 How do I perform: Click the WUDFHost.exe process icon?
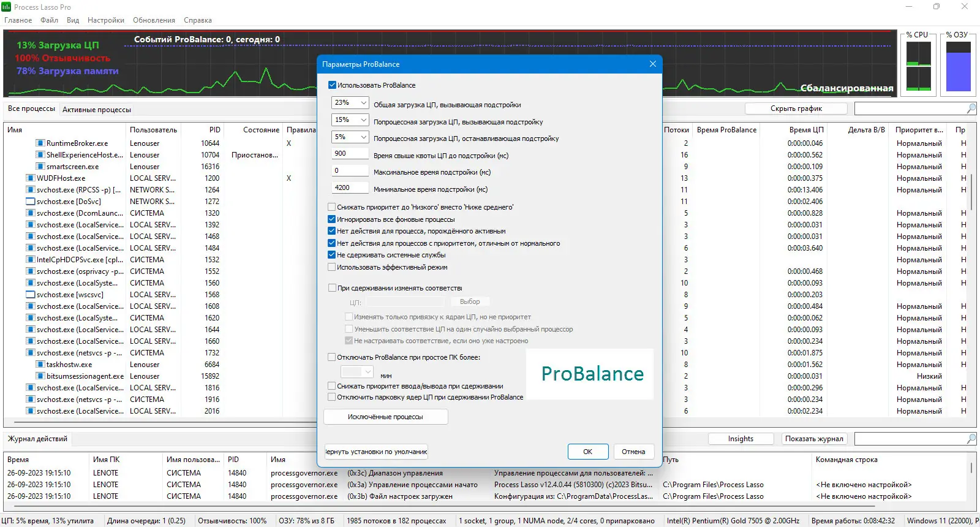(31, 178)
